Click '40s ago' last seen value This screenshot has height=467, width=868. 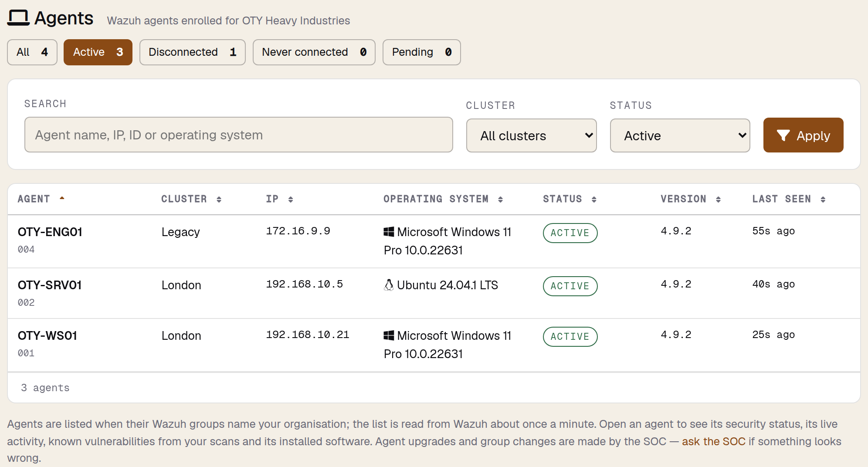pos(773,284)
